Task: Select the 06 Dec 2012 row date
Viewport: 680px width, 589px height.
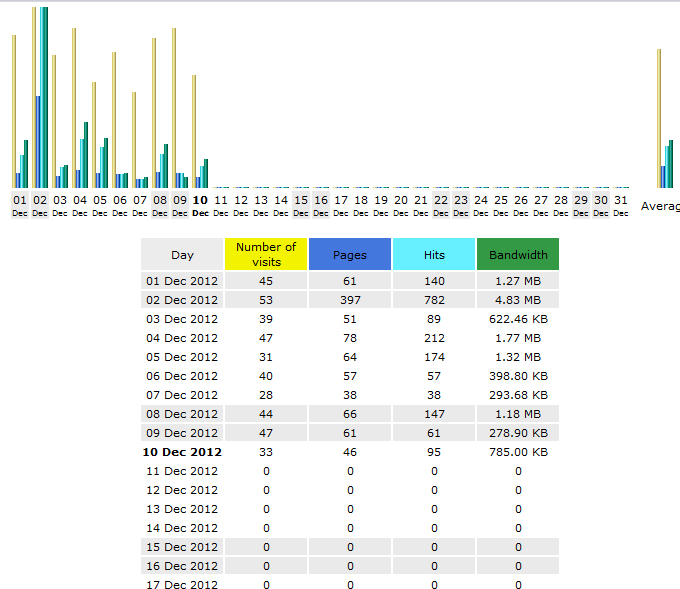Action: tap(182, 376)
